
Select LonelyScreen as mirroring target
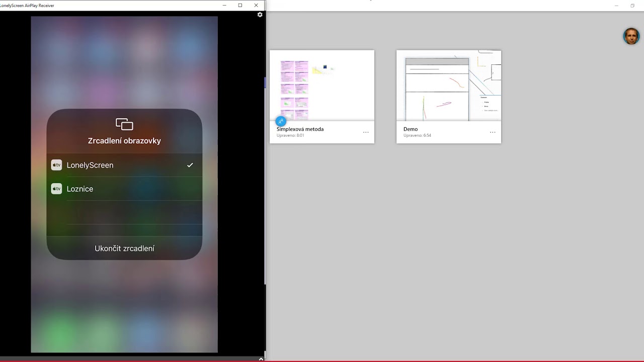coord(124,165)
